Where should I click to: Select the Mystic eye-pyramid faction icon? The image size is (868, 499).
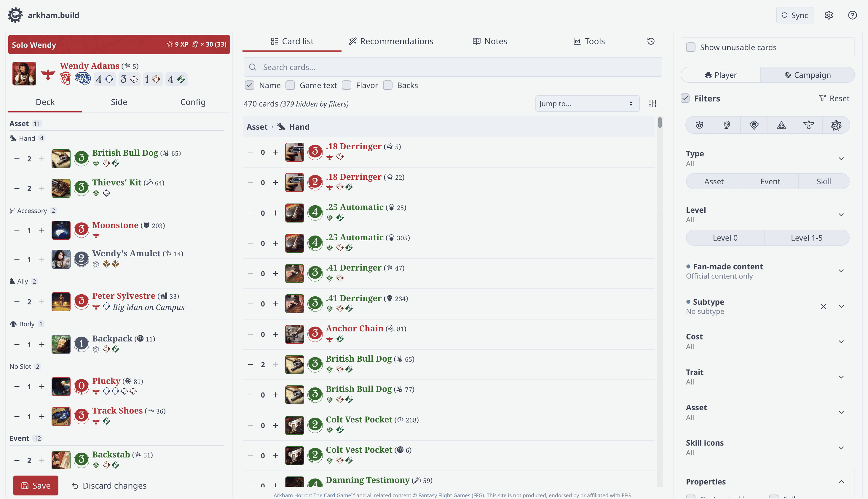pos(782,125)
